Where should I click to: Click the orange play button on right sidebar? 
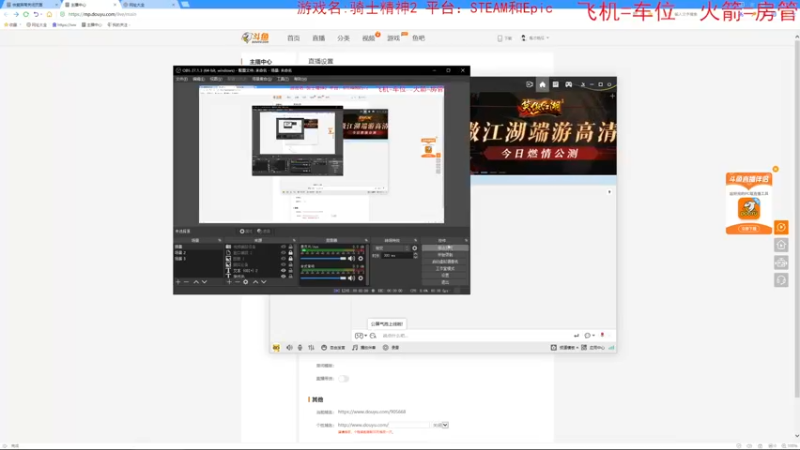click(781, 227)
